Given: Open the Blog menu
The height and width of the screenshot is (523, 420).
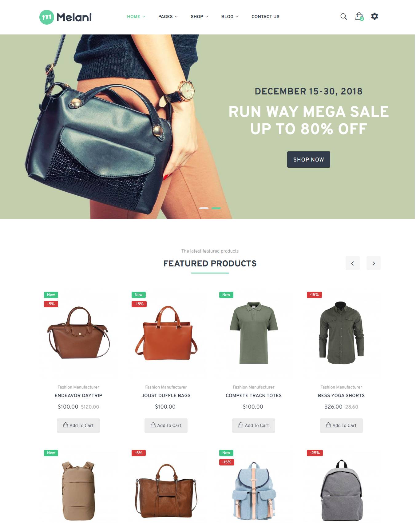Looking at the screenshot, I should pyautogui.click(x=230, y=17).
